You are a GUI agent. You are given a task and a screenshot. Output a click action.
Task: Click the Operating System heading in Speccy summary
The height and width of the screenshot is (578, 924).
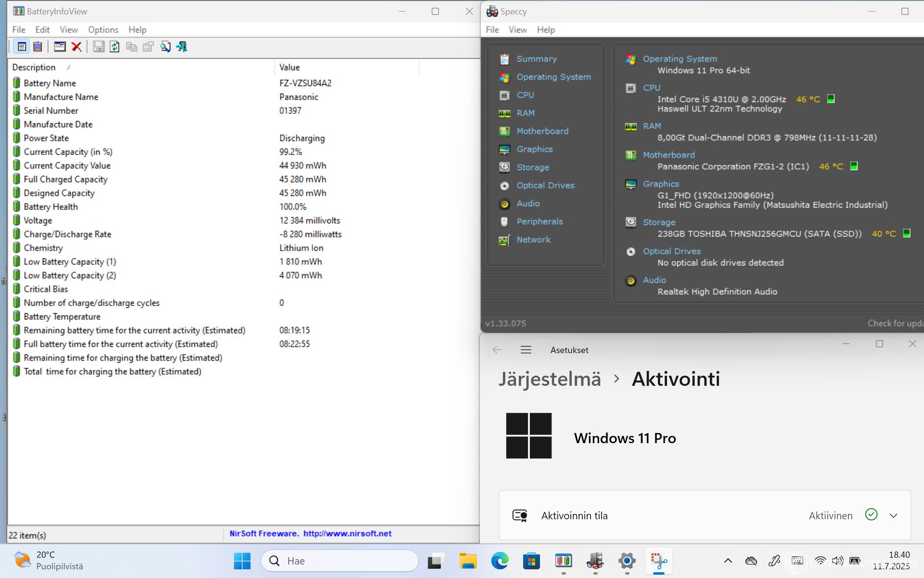pyautogui.click(x=680, y=59)
